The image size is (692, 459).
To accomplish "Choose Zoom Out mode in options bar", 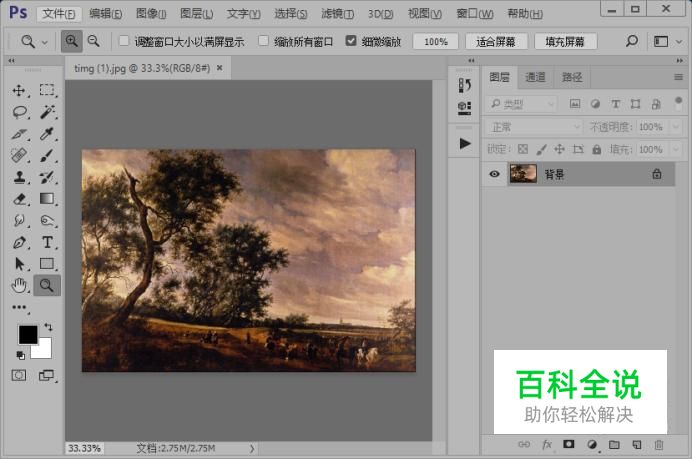I will coord(94,41).
